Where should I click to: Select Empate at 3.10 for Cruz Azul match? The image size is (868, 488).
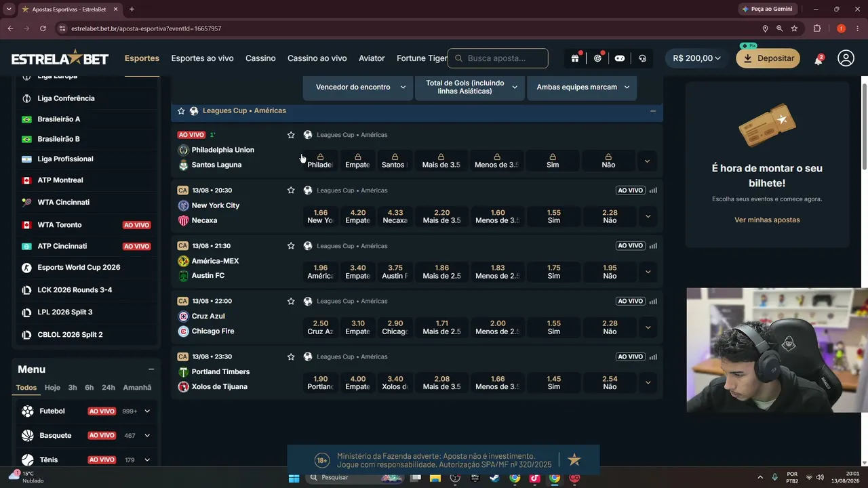(x=357, y=327)
